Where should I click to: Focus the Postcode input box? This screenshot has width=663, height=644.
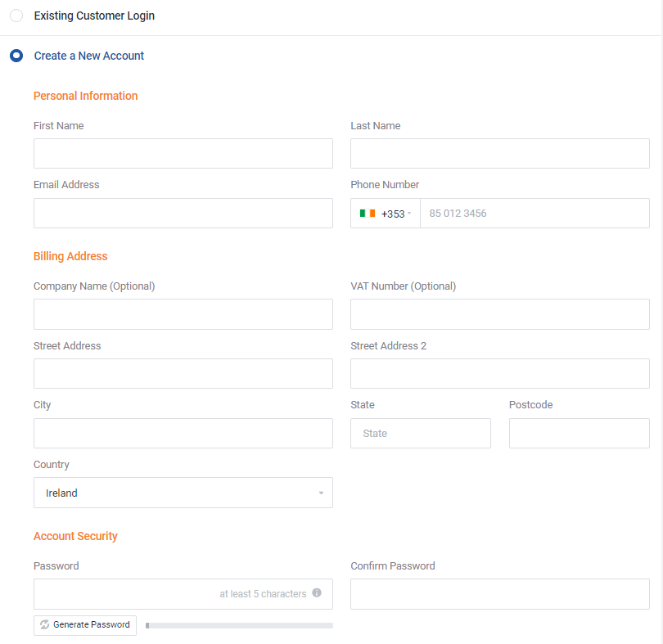click(x=579, y=433)
